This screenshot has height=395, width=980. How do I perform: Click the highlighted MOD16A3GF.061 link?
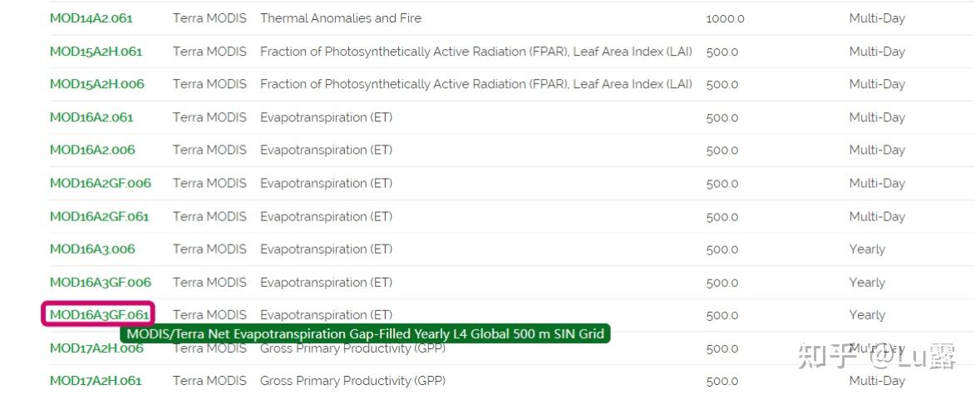99,315
